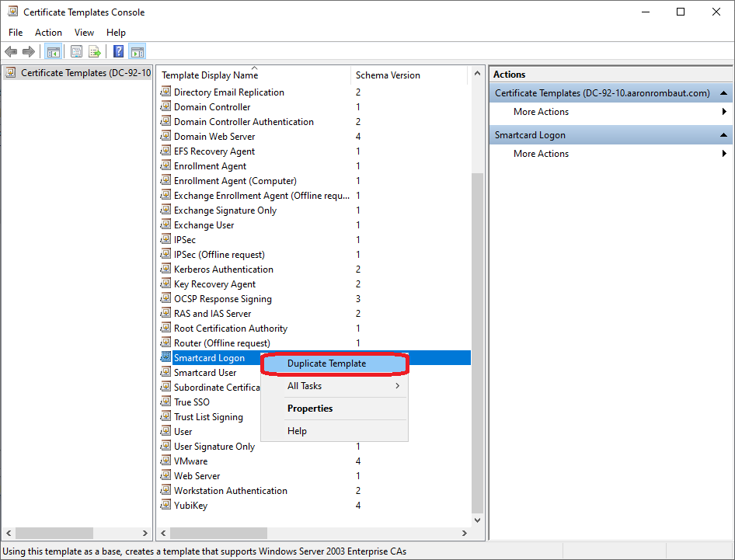Click the Forward arrow toolbar icon
The height and width of the screenshot is (560, 735).
click(29, 52)
